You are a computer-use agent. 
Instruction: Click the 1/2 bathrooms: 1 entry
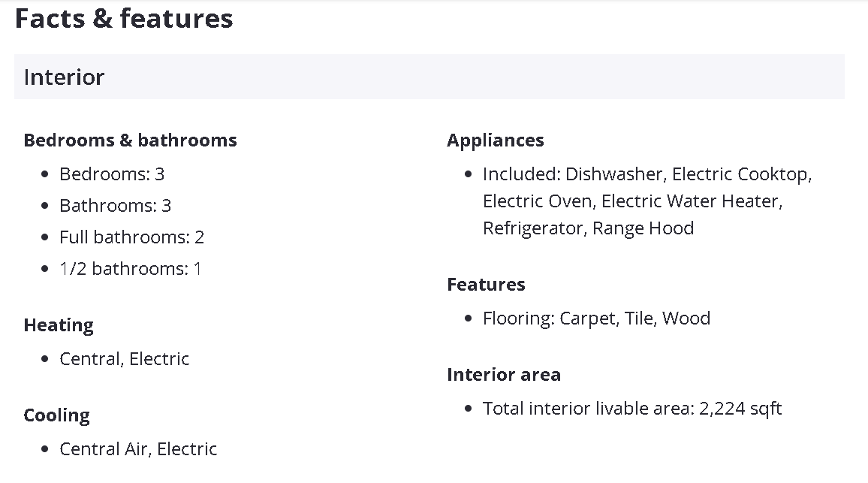tap(130, 269)
